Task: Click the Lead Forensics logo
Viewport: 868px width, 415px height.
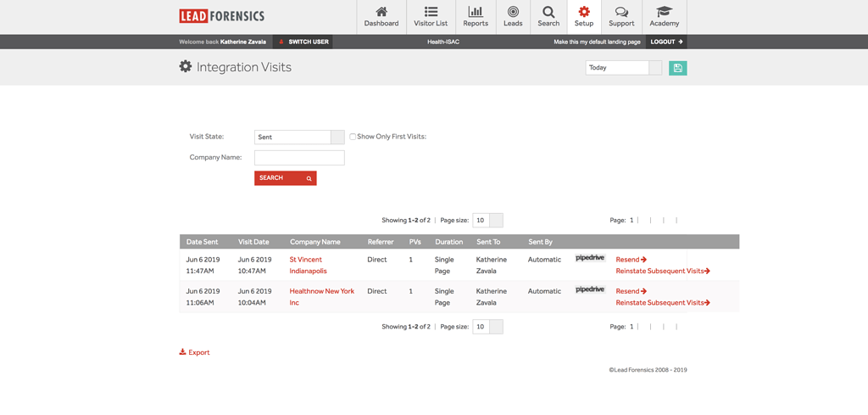Action: coord(221,15)
